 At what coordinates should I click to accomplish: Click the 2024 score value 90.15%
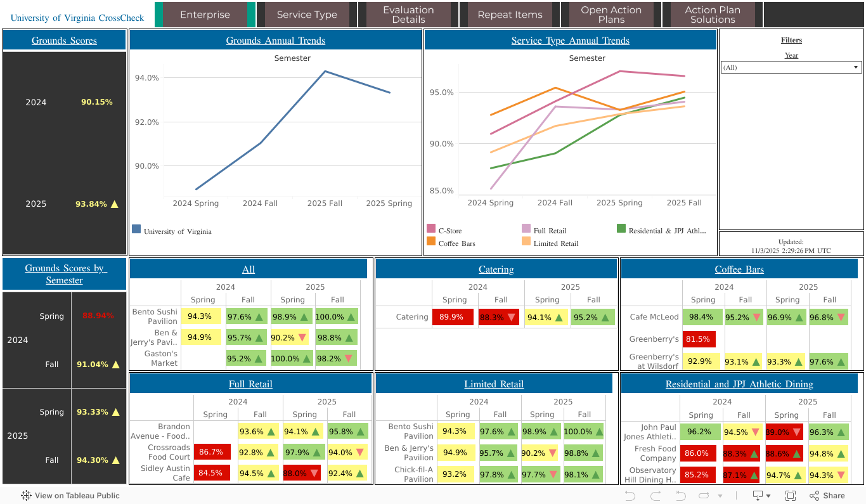[x=97, y=102]
